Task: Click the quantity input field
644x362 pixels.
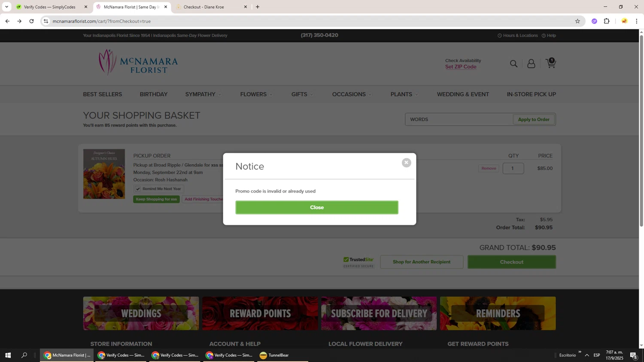Action: pyautogui.click(x=513, y=169)
